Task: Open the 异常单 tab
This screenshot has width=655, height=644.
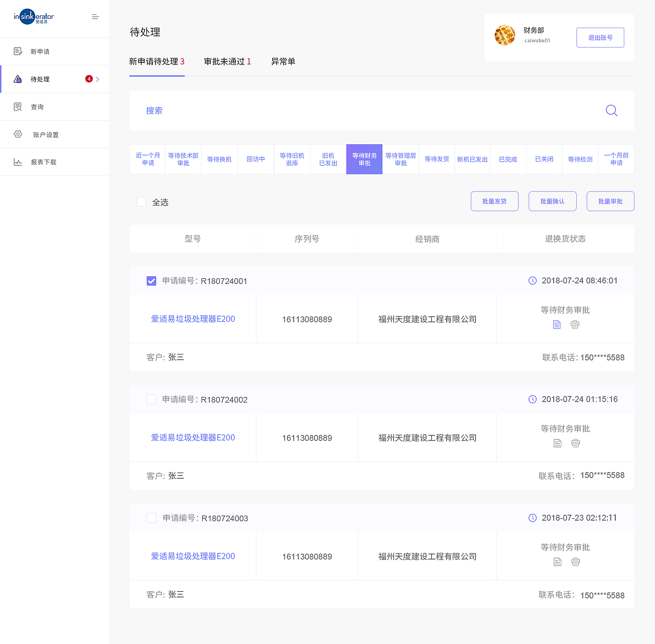Action: click(x=283, y=61)
